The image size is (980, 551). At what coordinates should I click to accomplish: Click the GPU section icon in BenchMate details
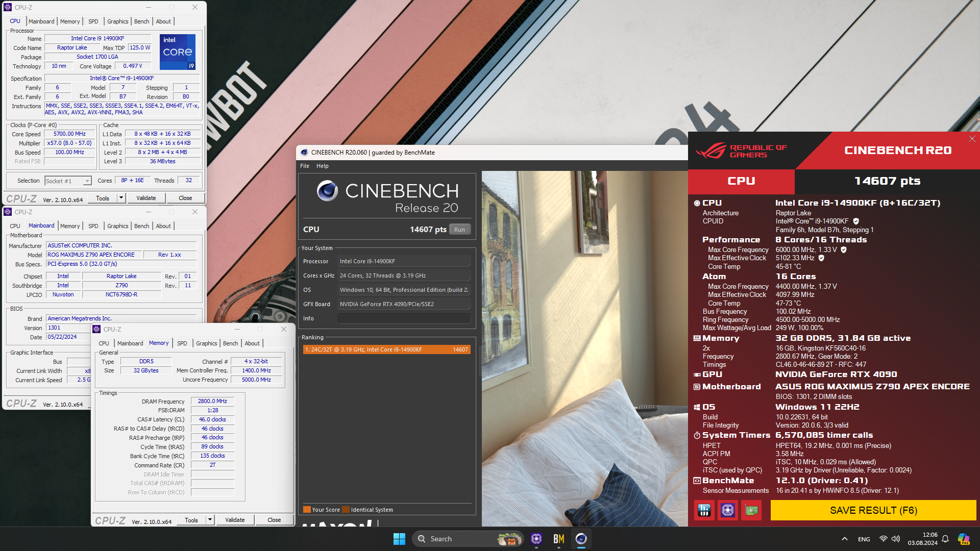(x=697, y=374)
